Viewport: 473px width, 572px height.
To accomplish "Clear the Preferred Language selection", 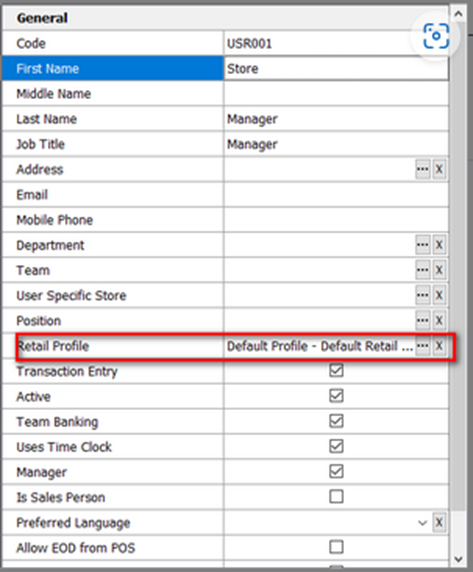I will 439,522.
